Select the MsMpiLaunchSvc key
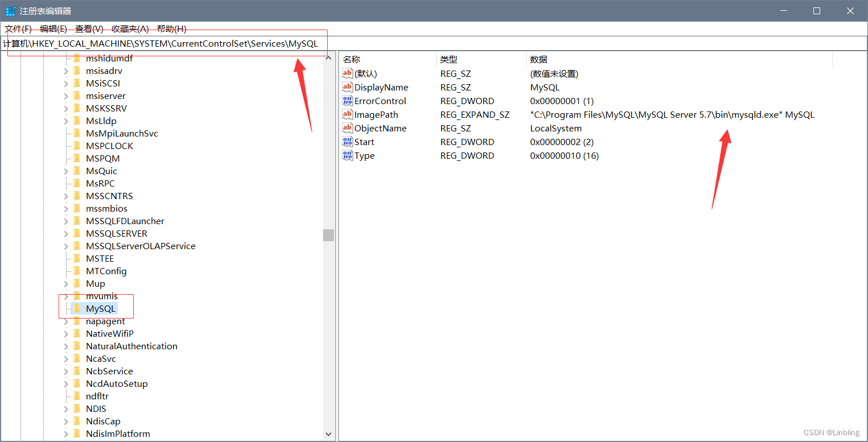 (122, 133)
